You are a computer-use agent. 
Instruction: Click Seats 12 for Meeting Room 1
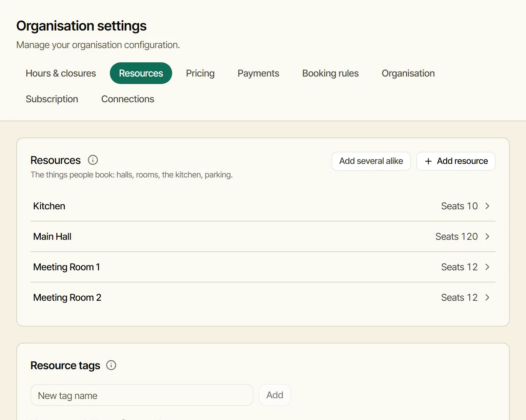(459, 267)
